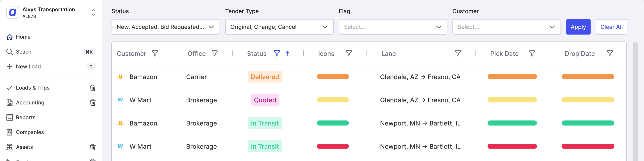Screen dimensions: 644x161
Task: Filter the Pick Date column
Action: [x=532, y=53]
